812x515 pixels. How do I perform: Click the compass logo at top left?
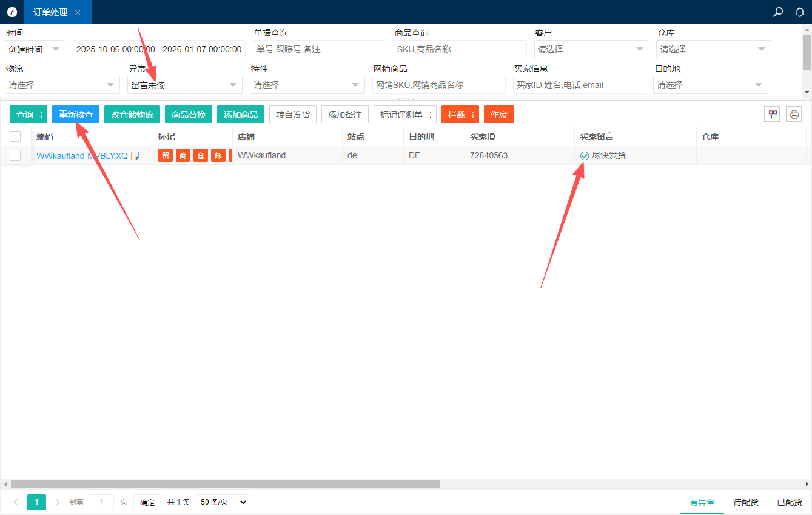12,12
